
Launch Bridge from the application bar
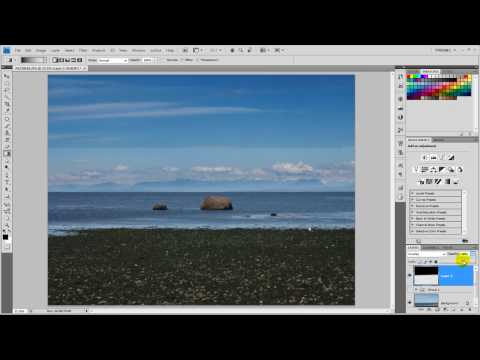pos(185,50)
